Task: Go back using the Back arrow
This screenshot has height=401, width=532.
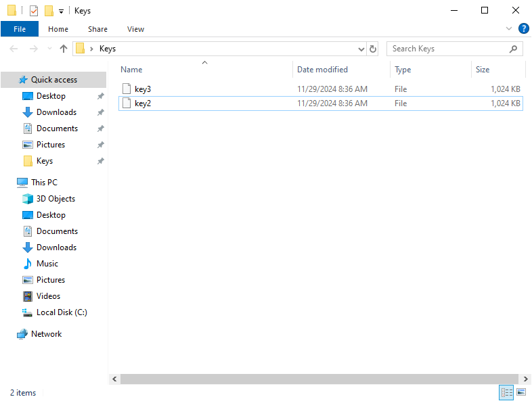Action: (14, 49)
